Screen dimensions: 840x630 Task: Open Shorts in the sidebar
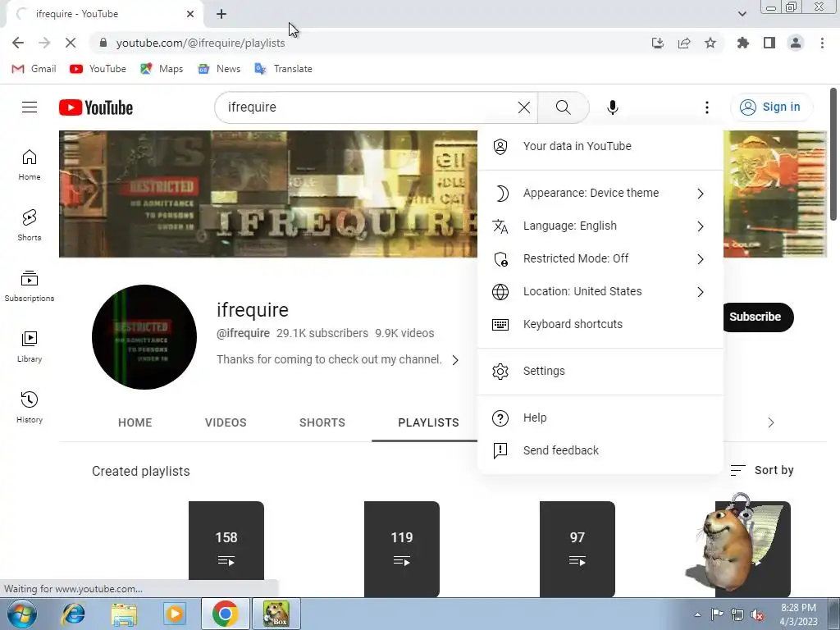30,225
